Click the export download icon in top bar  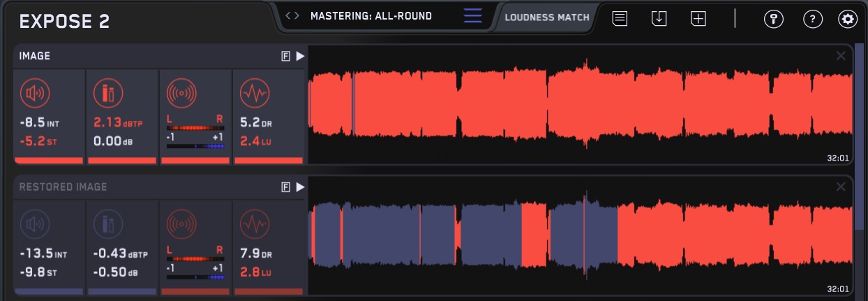[x=659, y=19]
